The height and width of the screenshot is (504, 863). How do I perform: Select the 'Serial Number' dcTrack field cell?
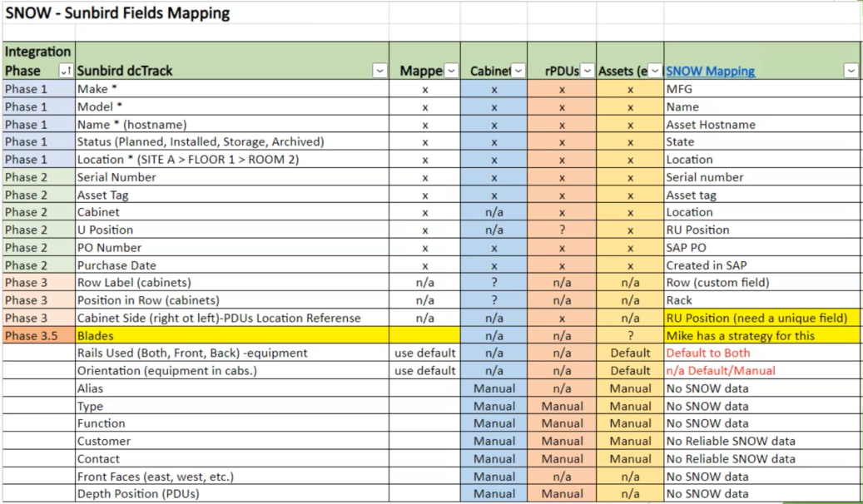231,176
